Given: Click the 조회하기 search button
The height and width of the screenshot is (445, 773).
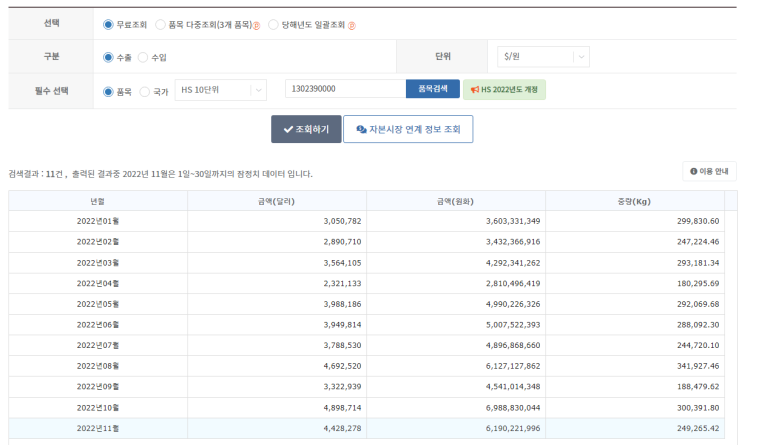Looking at the screenshot, I should click(x=306, y=129).
